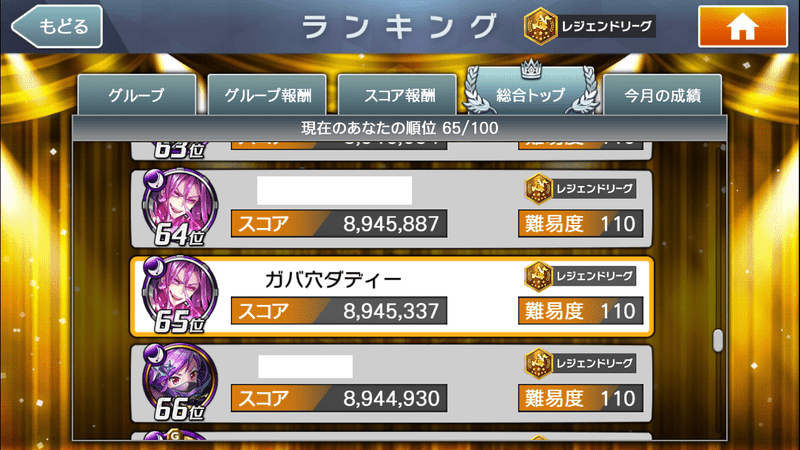Image resolution: width=800 pixels, height=450 pixels.
Task: Go back with the もどる button
Action: [57, 26]
